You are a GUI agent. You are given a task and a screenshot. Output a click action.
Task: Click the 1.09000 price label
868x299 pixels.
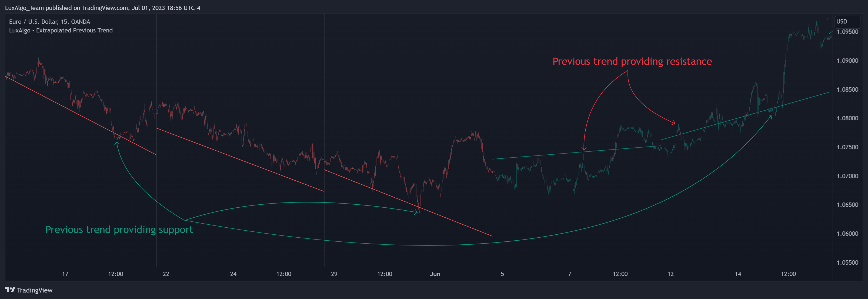click(x=847, y=61)
